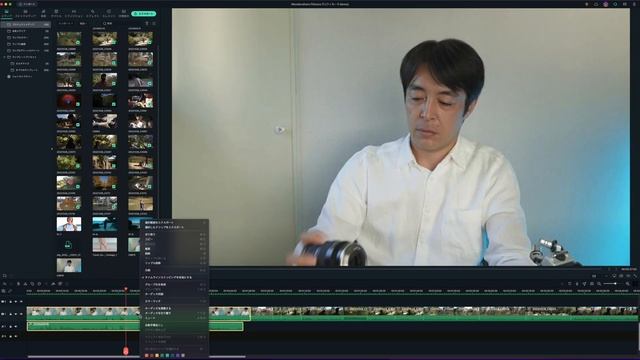Click the zoom in magnifier icon for the timeline
The width and height of the screenshot is (640, 360).
[x=627, y=284]
